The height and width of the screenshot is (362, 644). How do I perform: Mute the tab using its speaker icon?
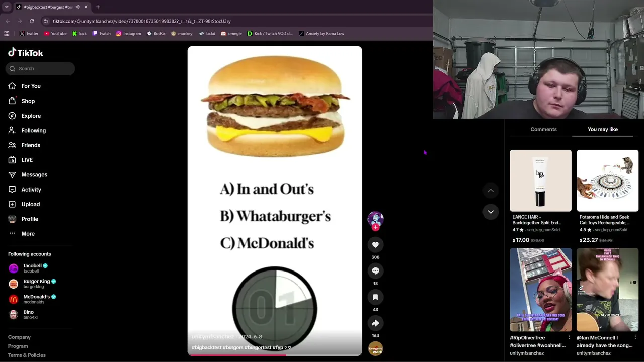[x=77, y=7]
